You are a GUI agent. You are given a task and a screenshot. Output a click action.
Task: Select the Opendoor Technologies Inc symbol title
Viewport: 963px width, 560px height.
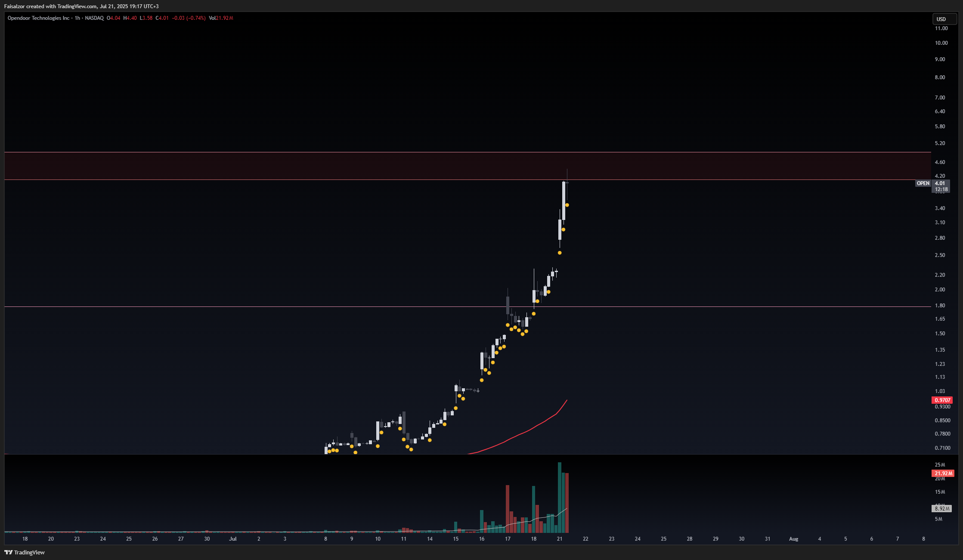click(x=38, y=18)
